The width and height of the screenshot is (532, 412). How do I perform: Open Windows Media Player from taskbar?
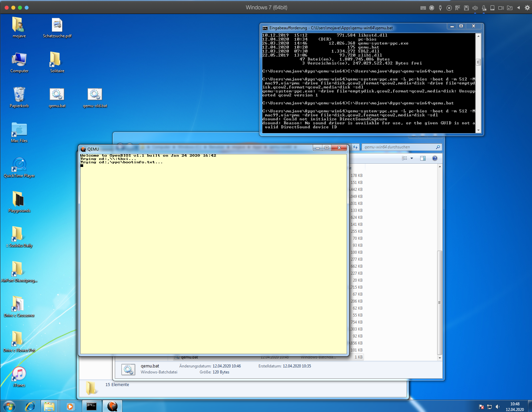[x=70, y=406]
